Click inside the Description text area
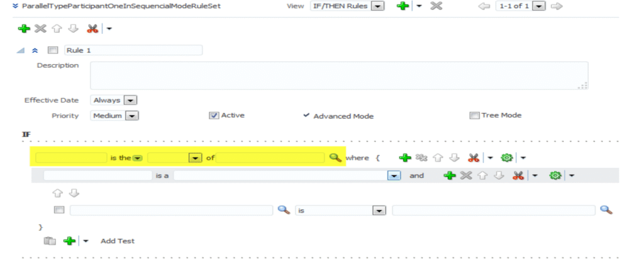 click(339, 75)
